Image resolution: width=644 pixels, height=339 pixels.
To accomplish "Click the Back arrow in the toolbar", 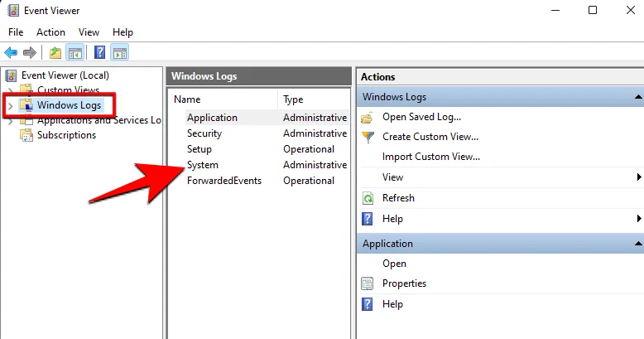I will 12,53.
